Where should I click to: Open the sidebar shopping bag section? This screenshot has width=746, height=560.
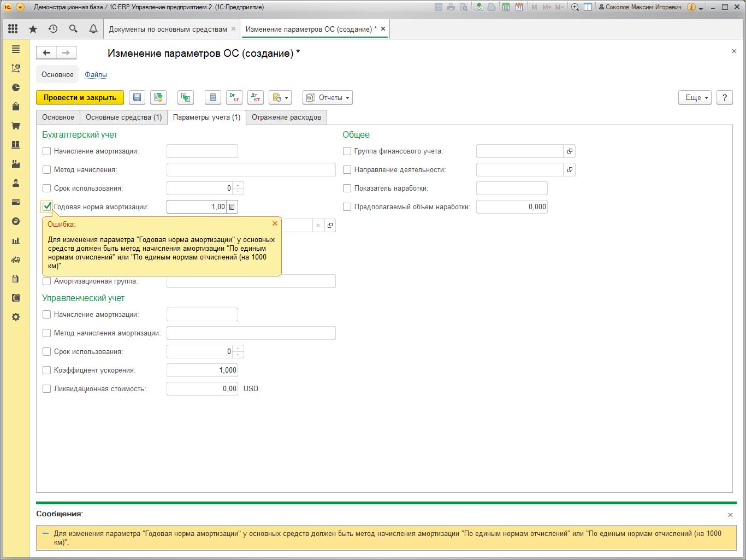click(16, 107)
